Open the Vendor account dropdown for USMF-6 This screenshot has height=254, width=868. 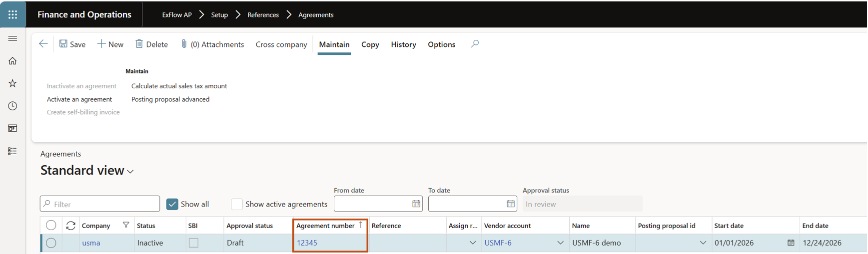click(560, 243)
